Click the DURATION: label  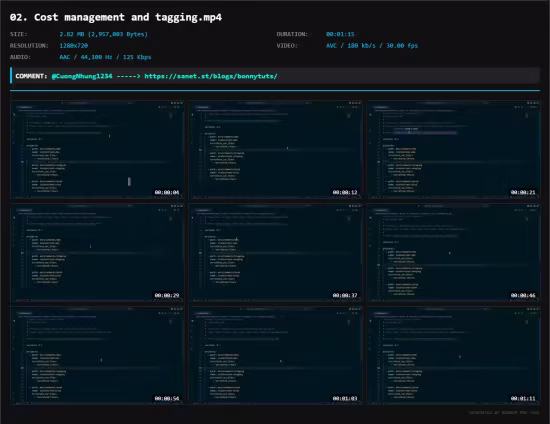click(x=292, y=34)
